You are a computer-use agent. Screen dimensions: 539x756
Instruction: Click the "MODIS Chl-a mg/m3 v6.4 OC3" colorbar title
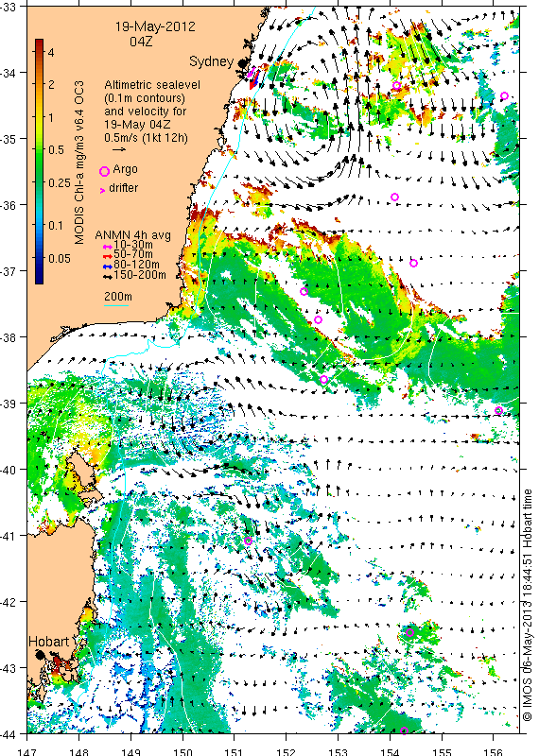click(79, 163)
